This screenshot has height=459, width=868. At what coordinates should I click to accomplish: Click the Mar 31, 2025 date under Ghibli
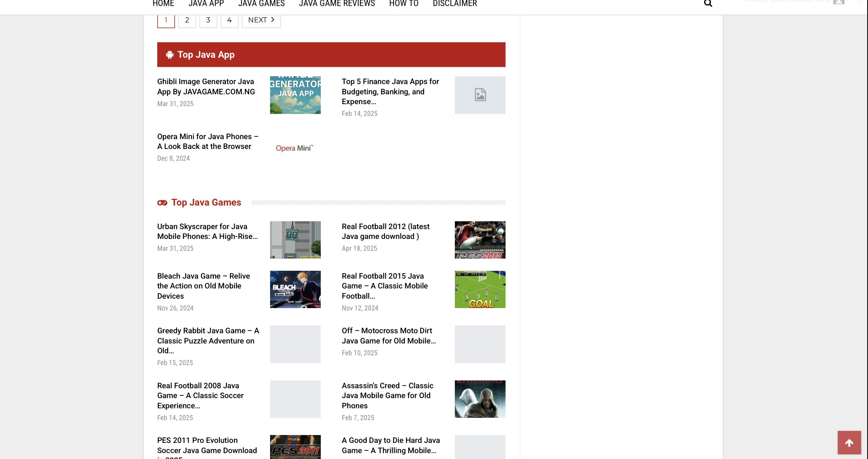click(175, 104)
